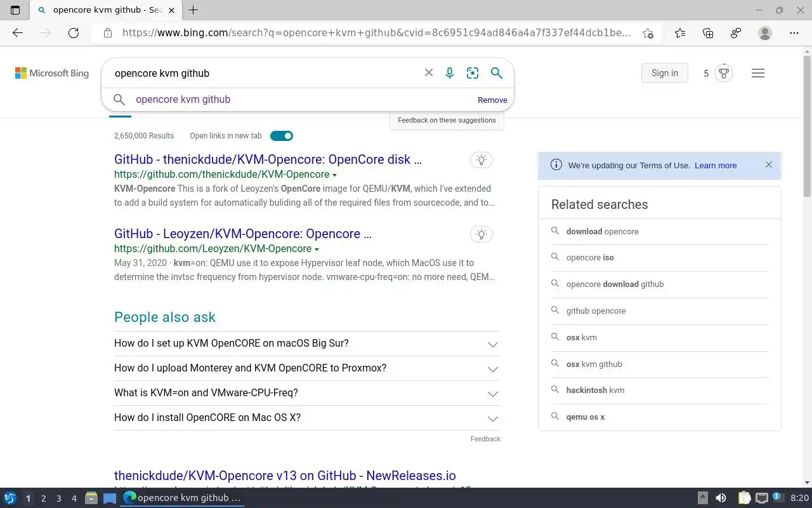The image size is (812, 508).
Task: Expand the thenickdude URL dropdown arrow
Action: pyautogui.click(x=334, y=175)
